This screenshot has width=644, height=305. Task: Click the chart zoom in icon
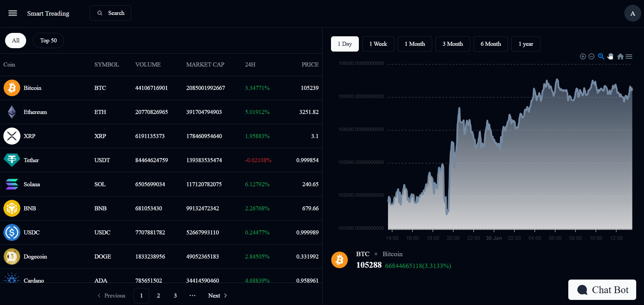(x=583, y=56)
